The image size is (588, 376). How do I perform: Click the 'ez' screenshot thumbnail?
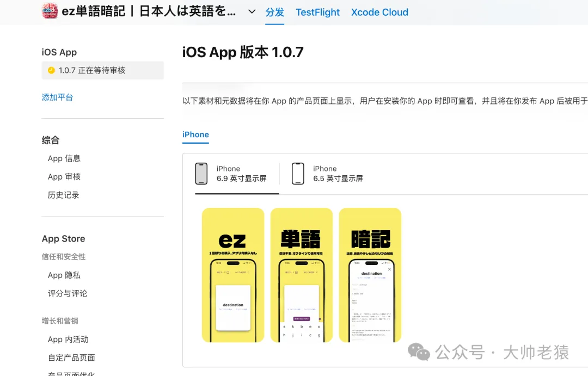point(233,275)
